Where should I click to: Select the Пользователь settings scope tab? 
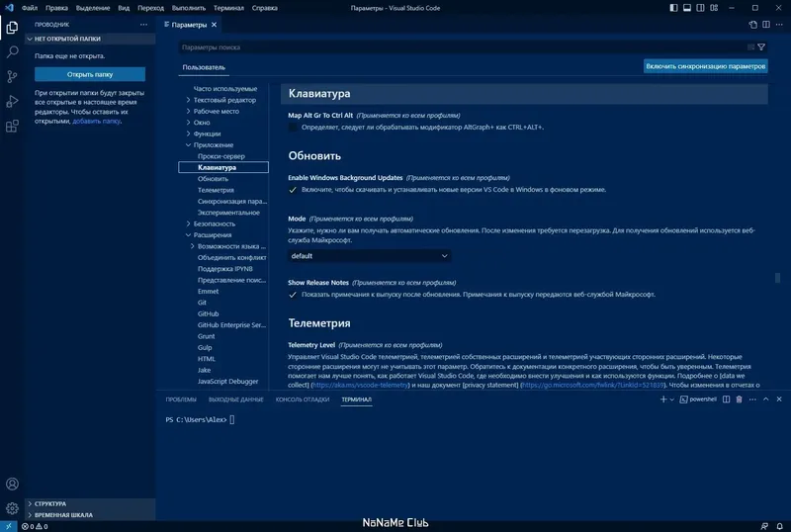tap(204, 67)
